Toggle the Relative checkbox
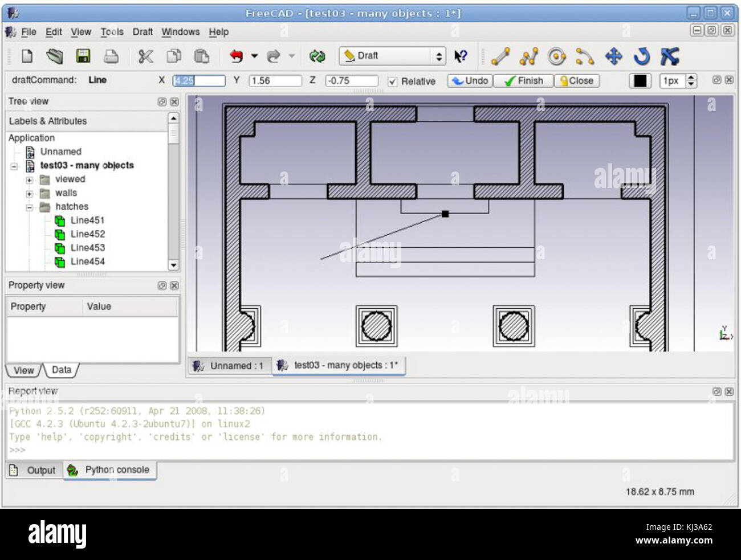741x560 pixels. 392,81
